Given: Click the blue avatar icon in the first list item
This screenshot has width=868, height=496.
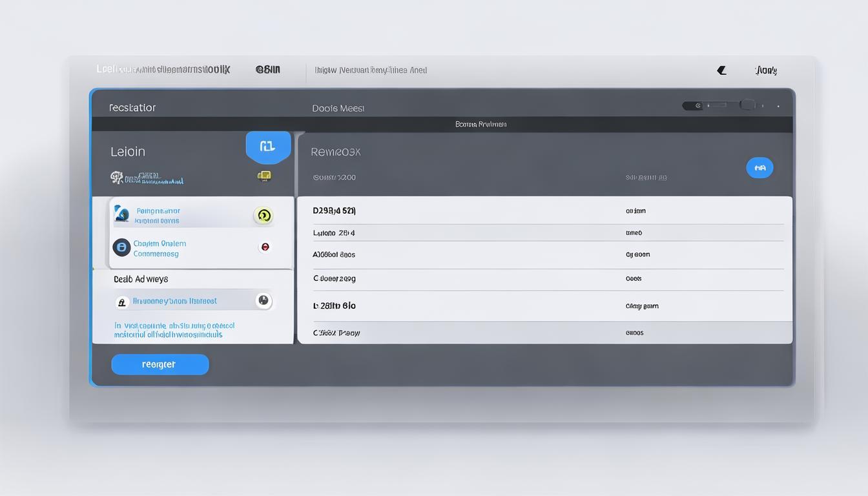Looking at the screenshot, I should click(x=121, y=214).
